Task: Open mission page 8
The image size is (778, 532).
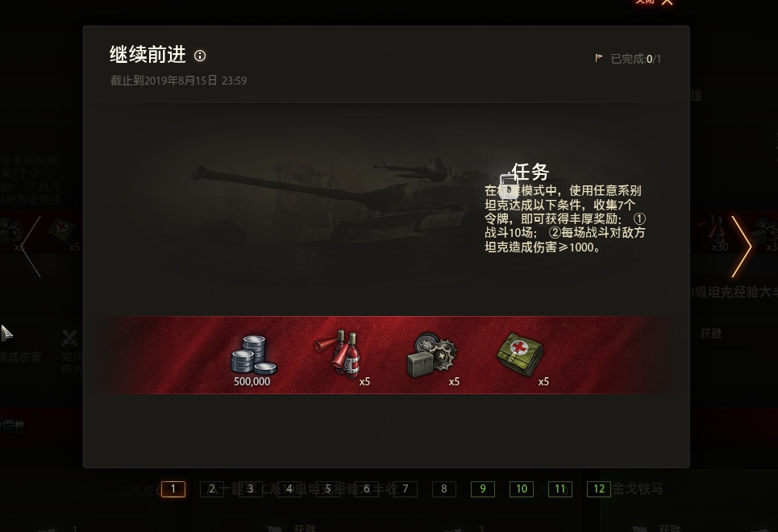Action: point(444,488)
